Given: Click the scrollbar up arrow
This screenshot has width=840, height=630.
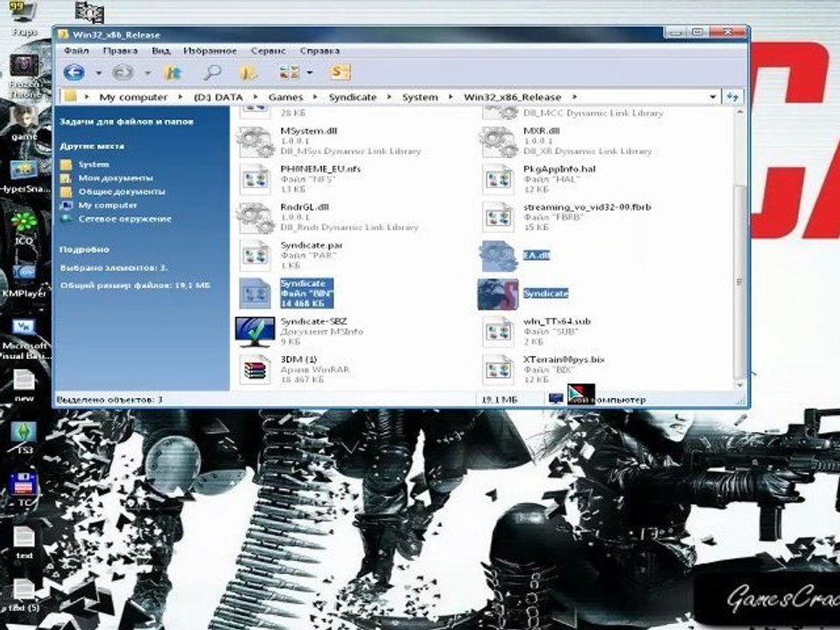Looking at the screenshot, I should (739, 112).
